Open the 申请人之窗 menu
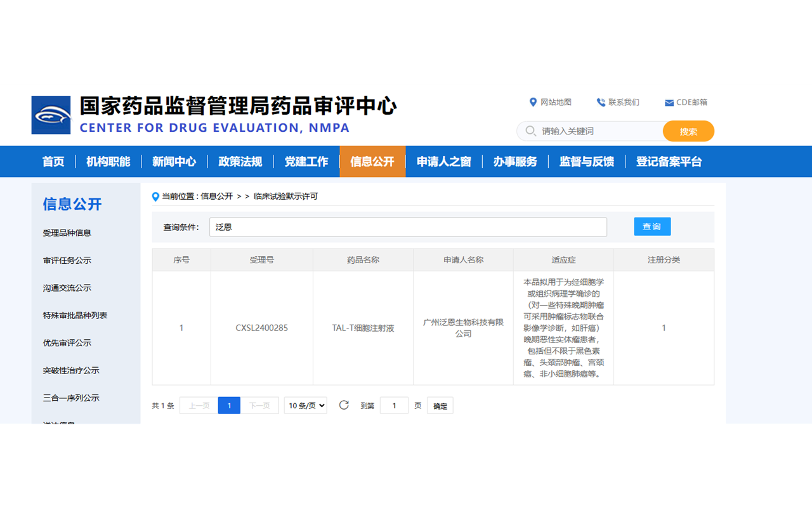This screenshot has height=513, width=812. [x=444, y=162]
